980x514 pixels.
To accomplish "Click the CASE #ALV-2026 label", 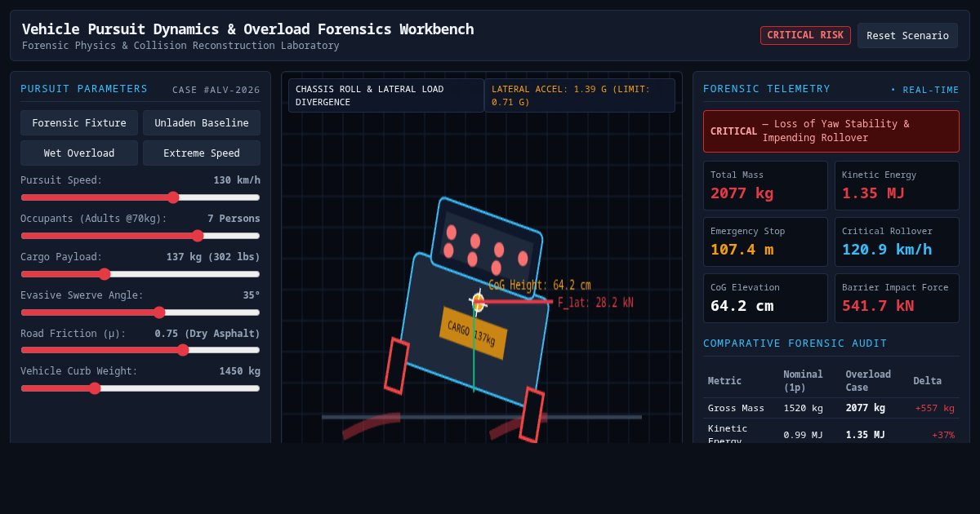I will [x=216, y=90].
